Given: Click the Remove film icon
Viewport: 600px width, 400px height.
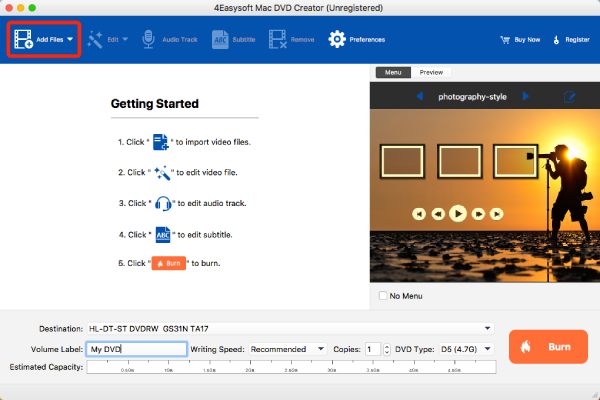Looking at the screenshot, I should tap(277, 39).
